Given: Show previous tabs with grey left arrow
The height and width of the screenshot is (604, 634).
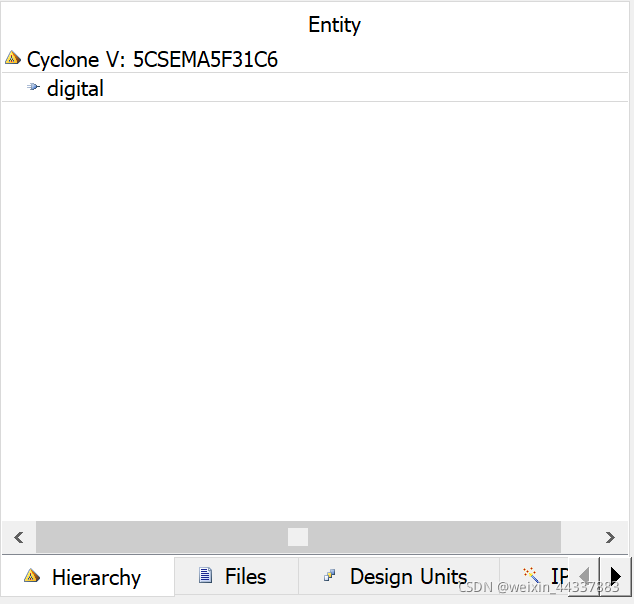Looking at the screenshot, I should (x=584, y=575).
